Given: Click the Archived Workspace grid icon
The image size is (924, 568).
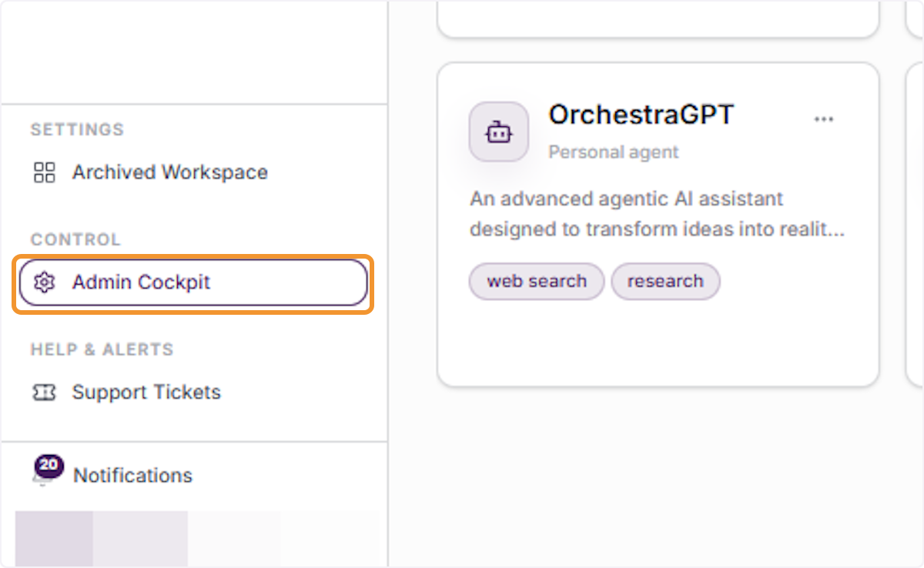Looking at the screenshot, I should coord(45,172).
